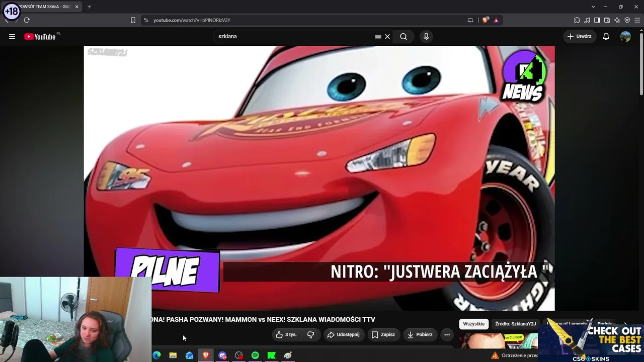Viewport: 644px width, 362px height.
Task: Open Leo AI sparkle icon
Action: pyautogui.click(x=617, y=20)
